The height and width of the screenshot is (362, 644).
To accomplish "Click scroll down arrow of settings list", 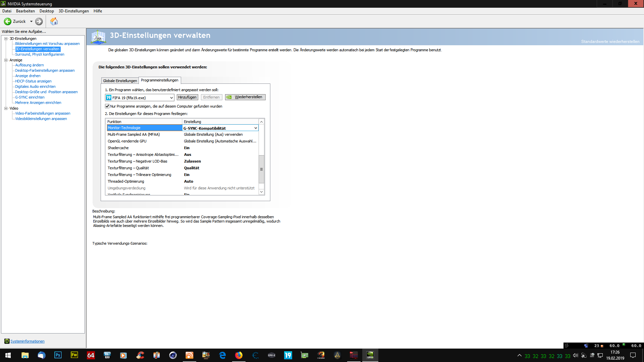I will coord(262,192).
